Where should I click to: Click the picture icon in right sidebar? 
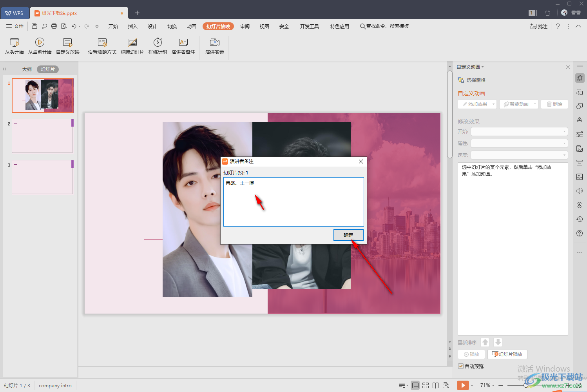point(580,177)
